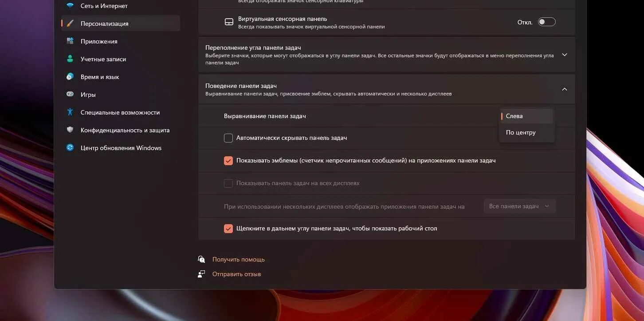Collapse Поведение панели задач section
This screenshot has height=321, width=644.
386,89
